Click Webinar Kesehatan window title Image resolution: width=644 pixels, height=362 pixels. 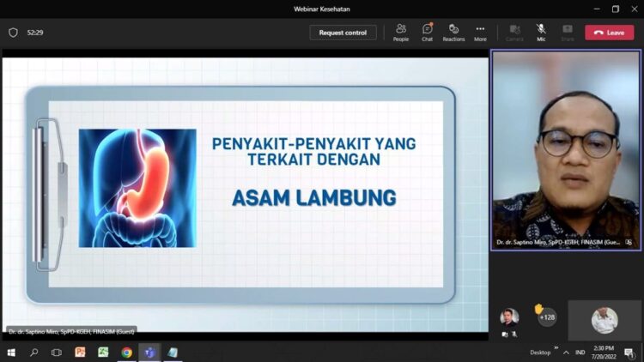322,9
